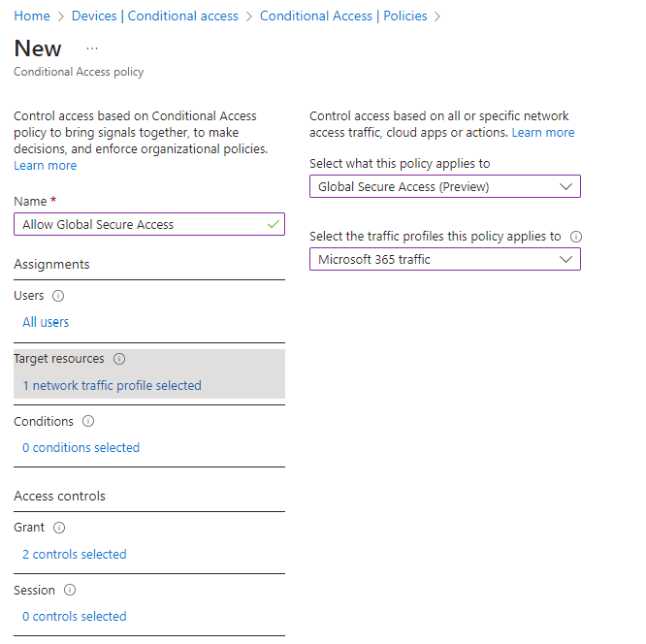The image size is (646, 644).
Task: Open the 0 controls selected Session link
Action: click(74, 616)
